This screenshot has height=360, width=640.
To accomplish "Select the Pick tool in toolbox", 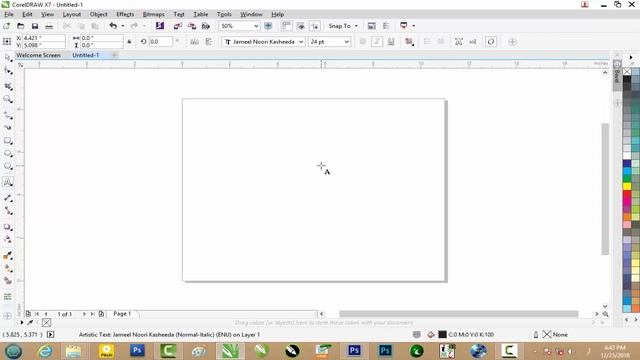I will 8,58.
